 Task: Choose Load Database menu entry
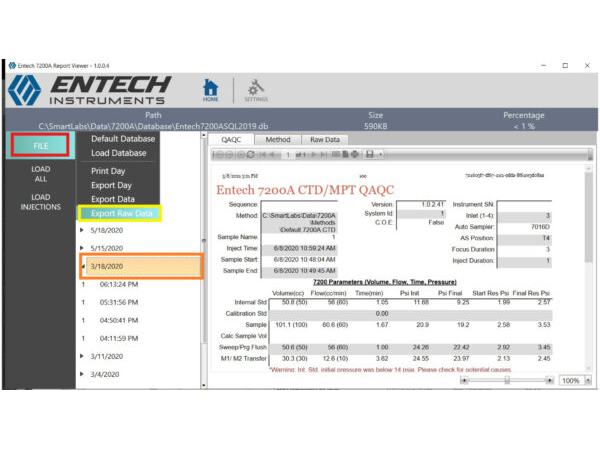click(119, 153)
